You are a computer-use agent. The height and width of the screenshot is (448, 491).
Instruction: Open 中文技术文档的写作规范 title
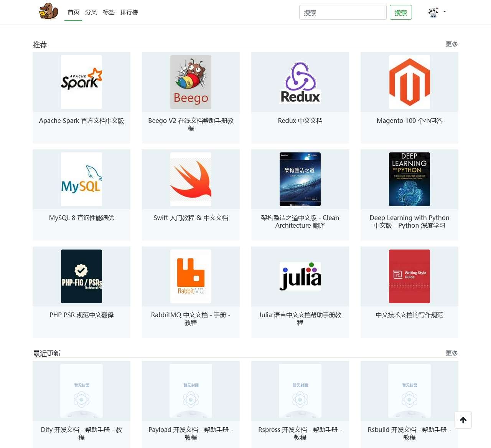tap(409, 315)
